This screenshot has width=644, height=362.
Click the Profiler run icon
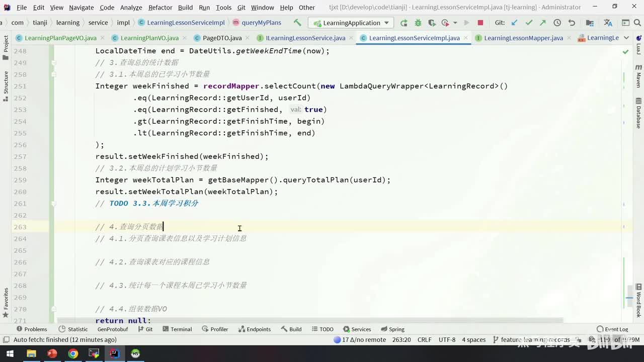click(445, 23)
